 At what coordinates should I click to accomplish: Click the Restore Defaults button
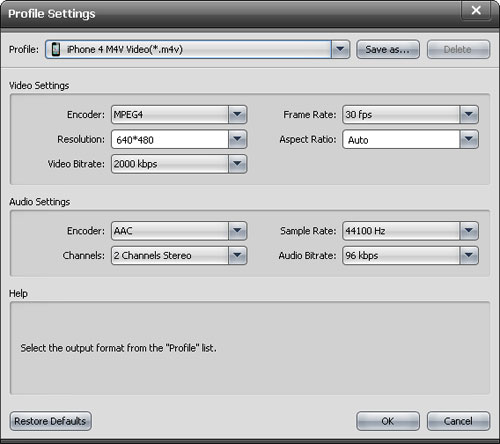point(50,421)
